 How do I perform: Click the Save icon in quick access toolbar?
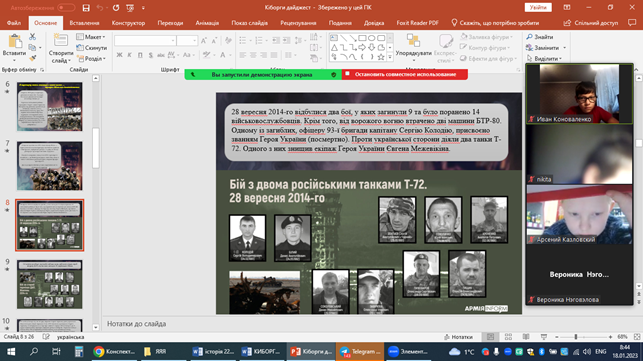coord(86,8)
